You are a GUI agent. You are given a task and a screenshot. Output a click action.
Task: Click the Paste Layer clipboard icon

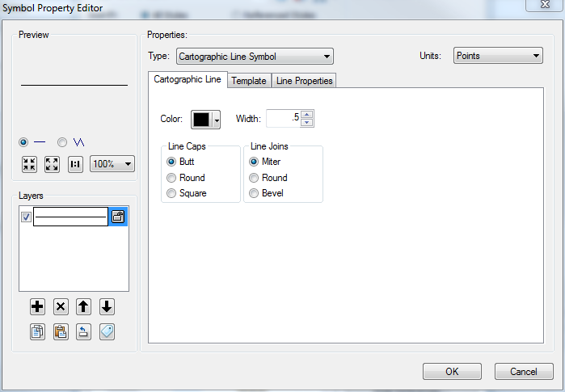[61, 332]
